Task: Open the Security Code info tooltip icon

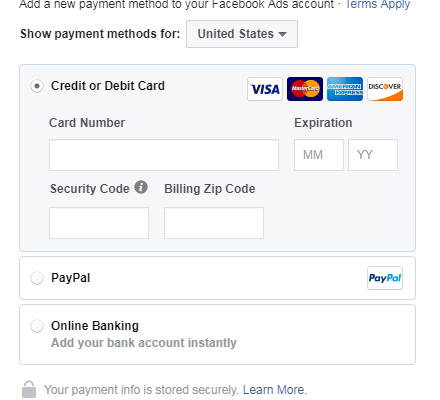Action: [x=141, y=187]
